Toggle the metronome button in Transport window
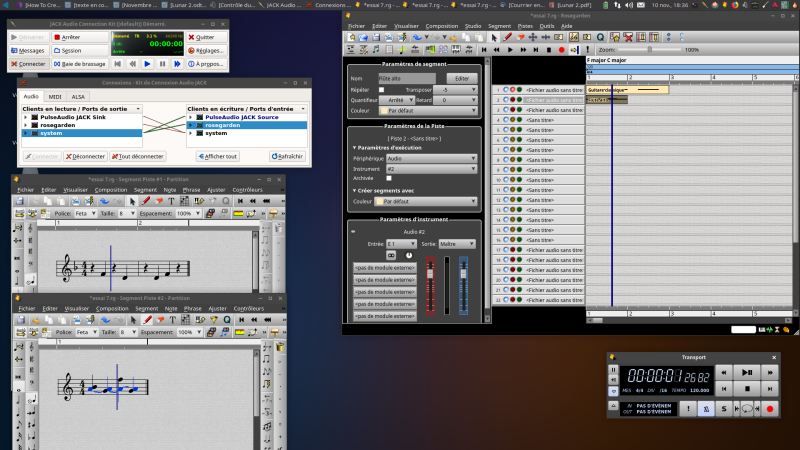800x450 pixels. (706, 407)
